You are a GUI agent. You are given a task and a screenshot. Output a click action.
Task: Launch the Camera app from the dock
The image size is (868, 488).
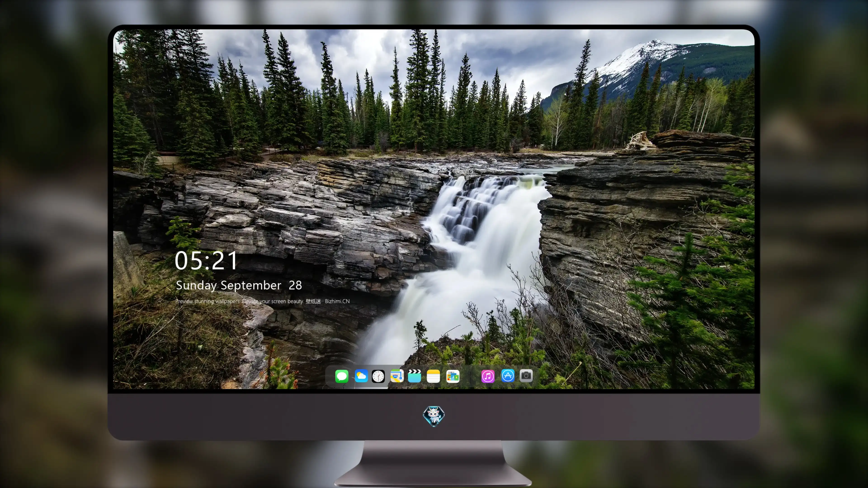[526, 375]
